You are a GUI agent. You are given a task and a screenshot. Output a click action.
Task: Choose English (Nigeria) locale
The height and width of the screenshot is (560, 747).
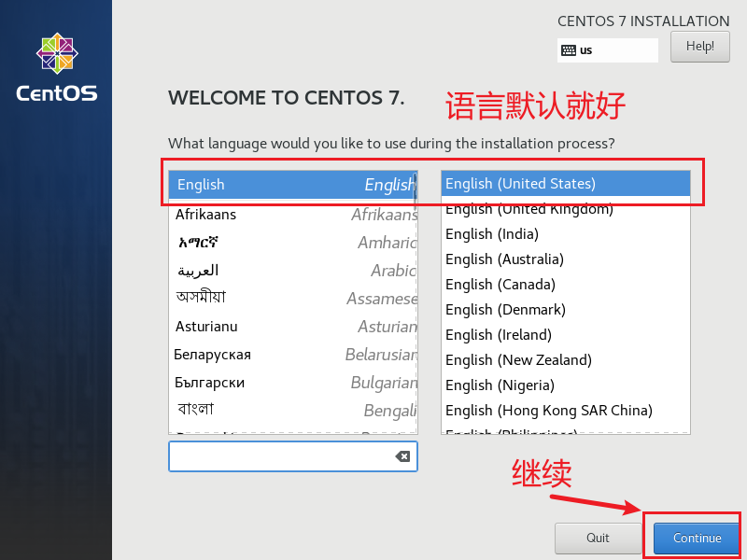click(x=566, y=385)
